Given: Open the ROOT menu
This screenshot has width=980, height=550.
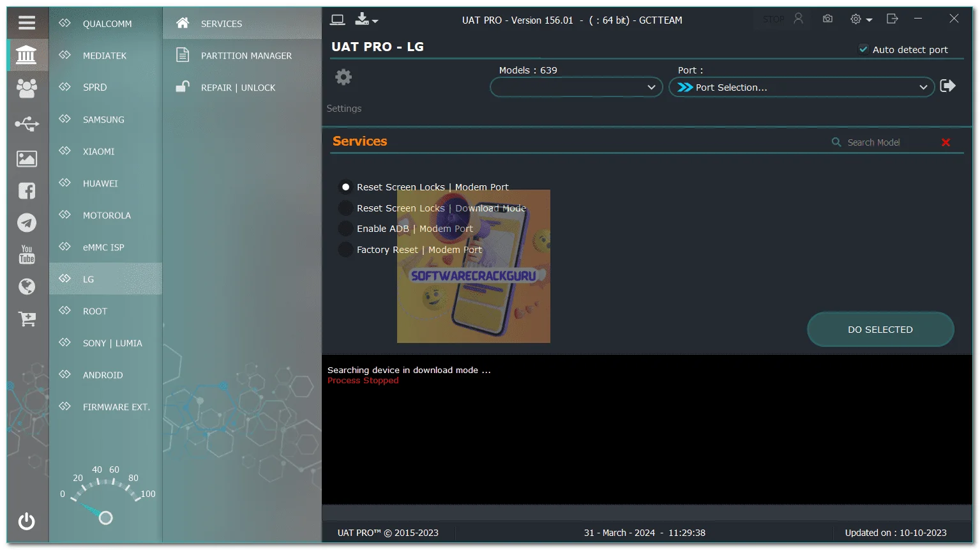Looking at the screenshot, I should pos(106,311).
